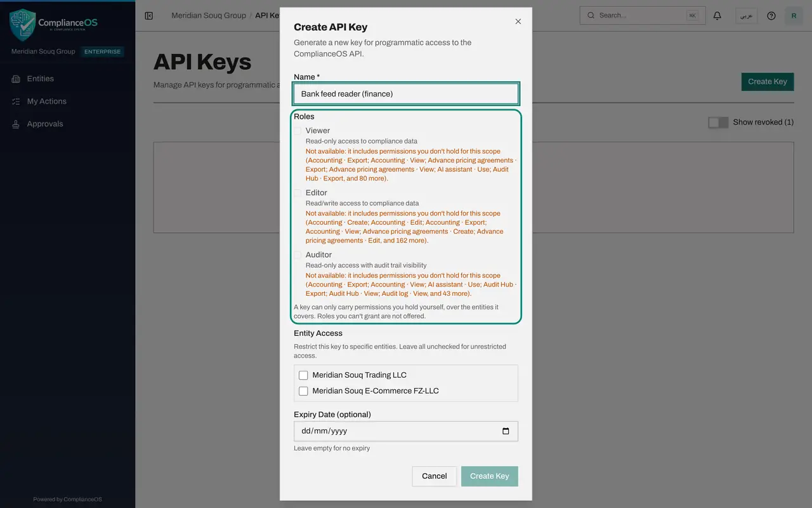Click the search magnifier icon
Screen dimensions: 812x508
(x=591, y=16)
